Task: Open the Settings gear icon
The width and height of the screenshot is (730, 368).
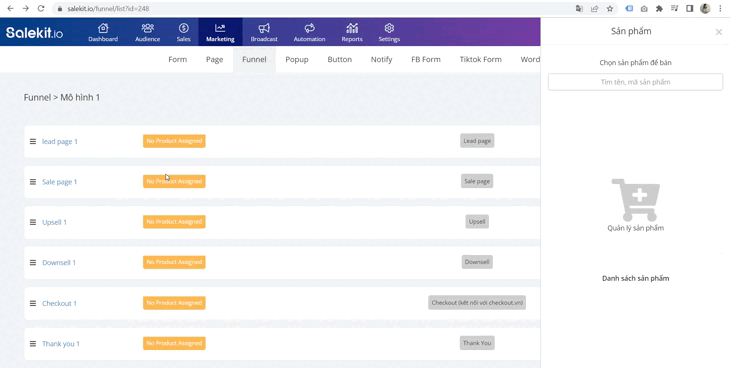Action: [389, 28]
